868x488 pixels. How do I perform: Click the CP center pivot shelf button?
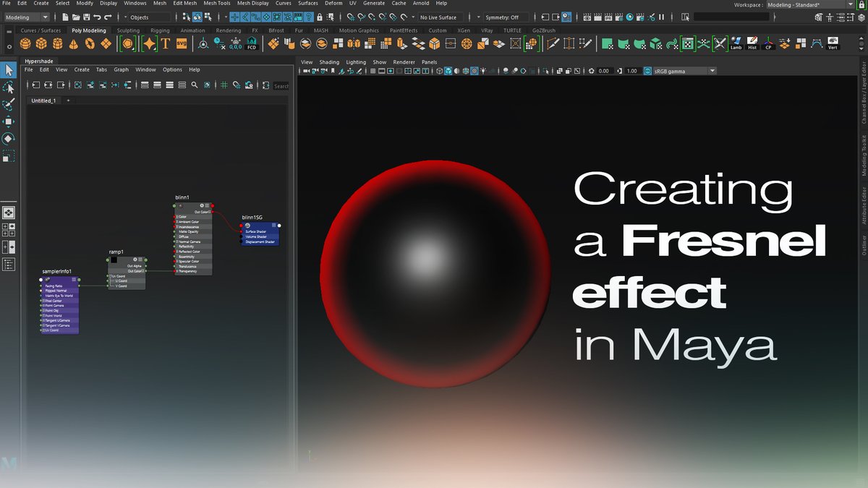point(768,44)
